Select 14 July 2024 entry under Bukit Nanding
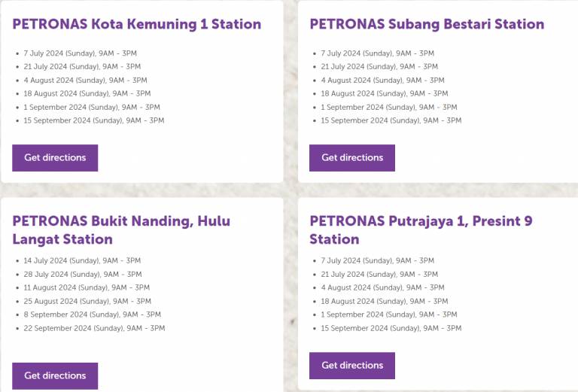 [82, 260]
